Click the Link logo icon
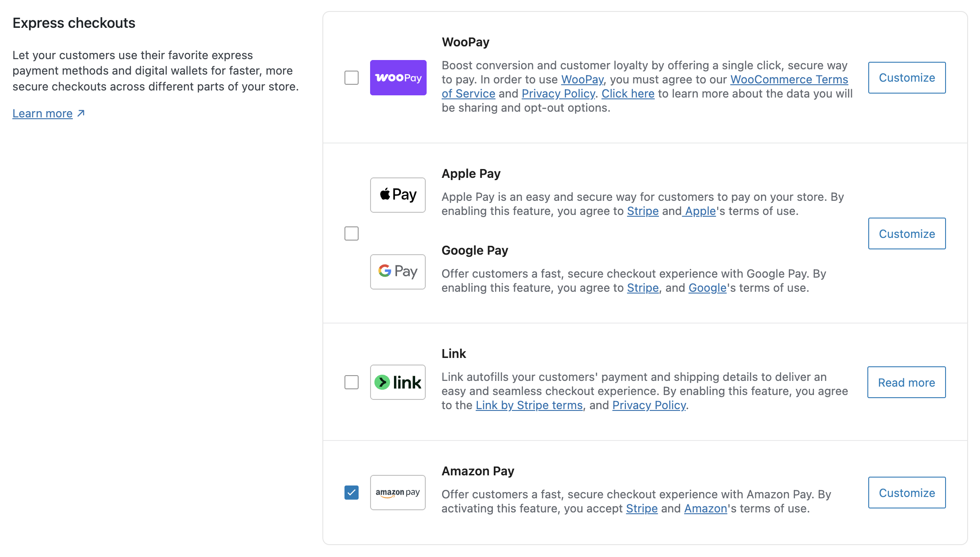 [x=397, y=382]
